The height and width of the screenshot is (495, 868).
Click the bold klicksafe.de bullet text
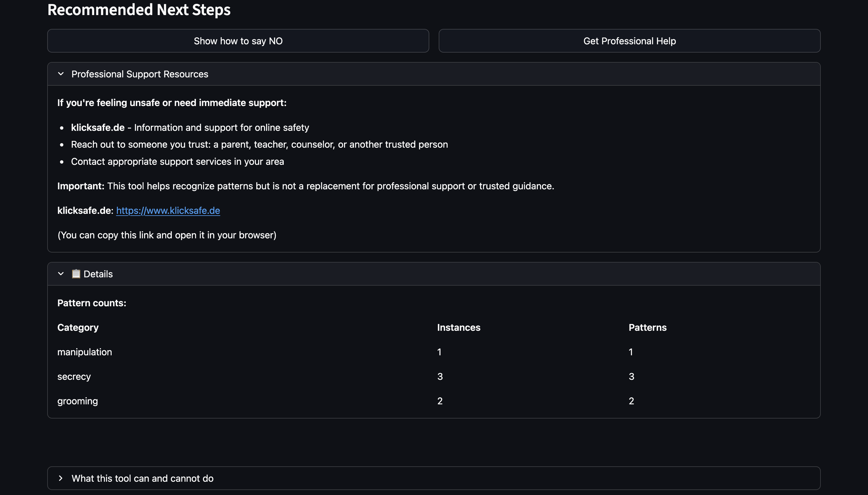[97, 128]
